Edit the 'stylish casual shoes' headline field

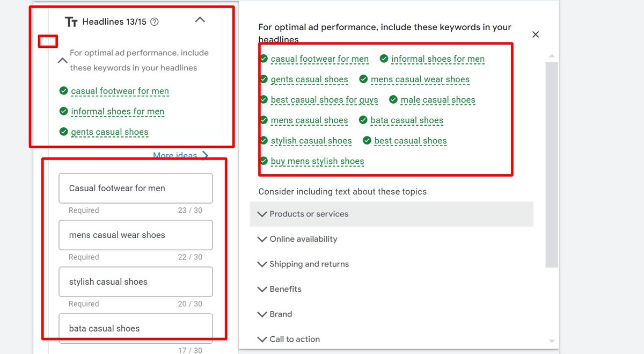(x=136, y=281)
